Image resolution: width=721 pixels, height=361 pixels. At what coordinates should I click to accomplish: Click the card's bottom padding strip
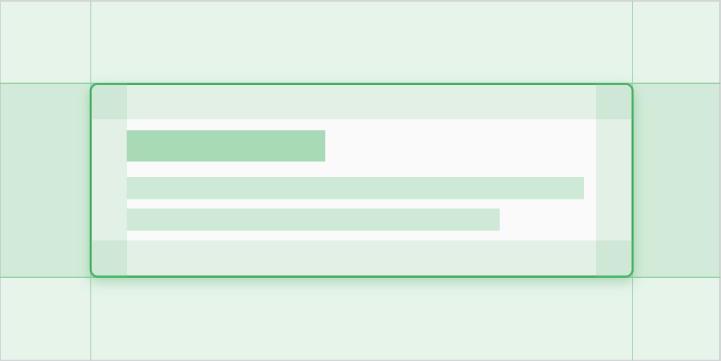(x=361, y=258)
